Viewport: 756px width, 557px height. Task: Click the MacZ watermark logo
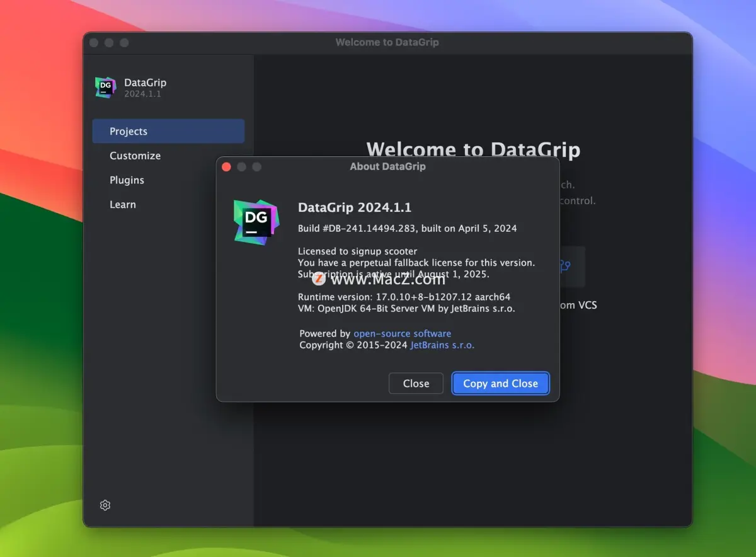point(319,278)
